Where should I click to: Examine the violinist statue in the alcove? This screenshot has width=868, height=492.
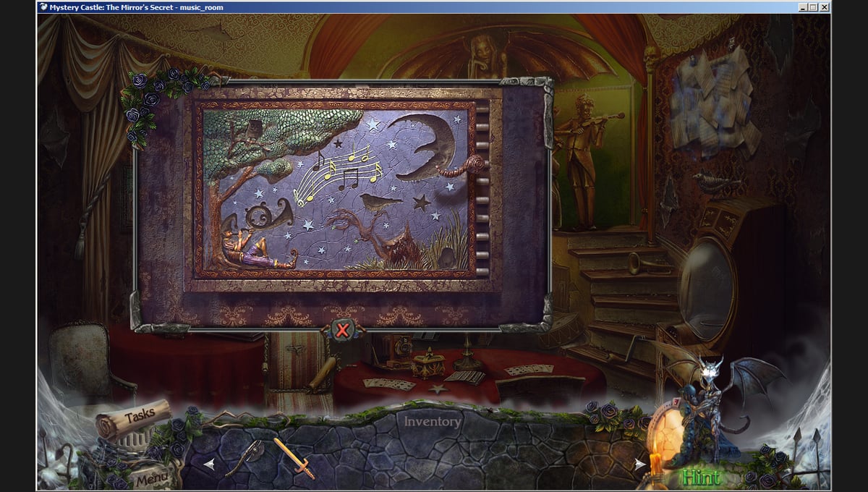coord(586,161)
